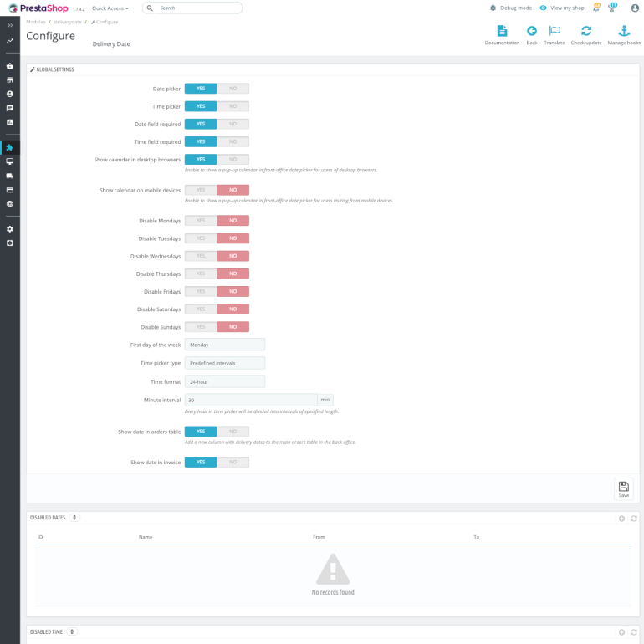Set Disable Wednesdays to Yes
The height and width of the screenshot is (644, 644).
tap(201, 256)
